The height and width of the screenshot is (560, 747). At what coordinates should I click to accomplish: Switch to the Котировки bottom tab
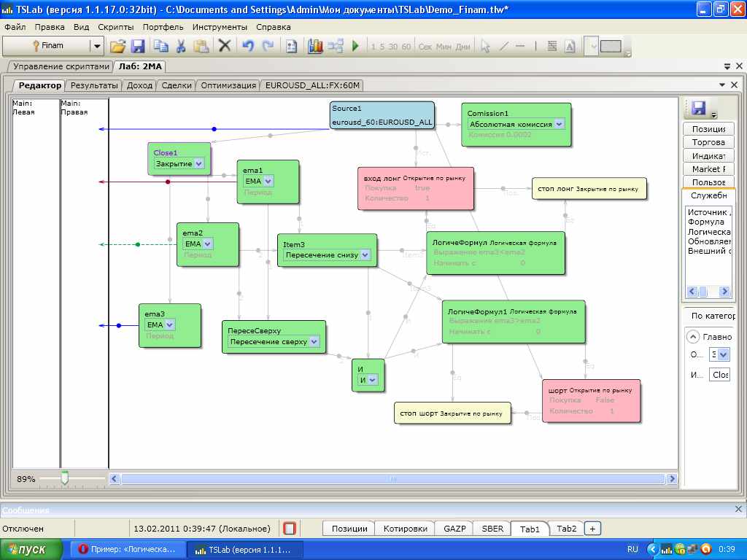[405, 529]
